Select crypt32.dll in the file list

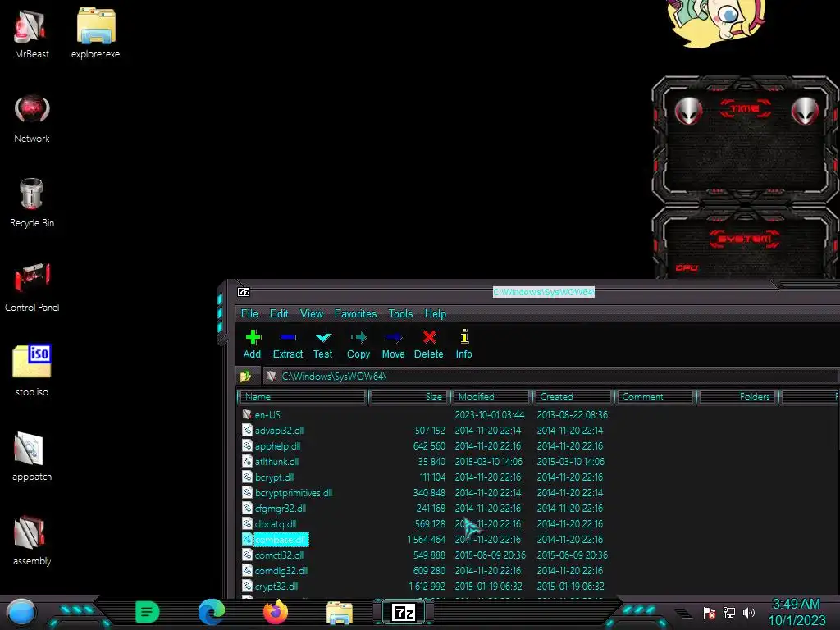pyautogui.click(x=538, y=586)
